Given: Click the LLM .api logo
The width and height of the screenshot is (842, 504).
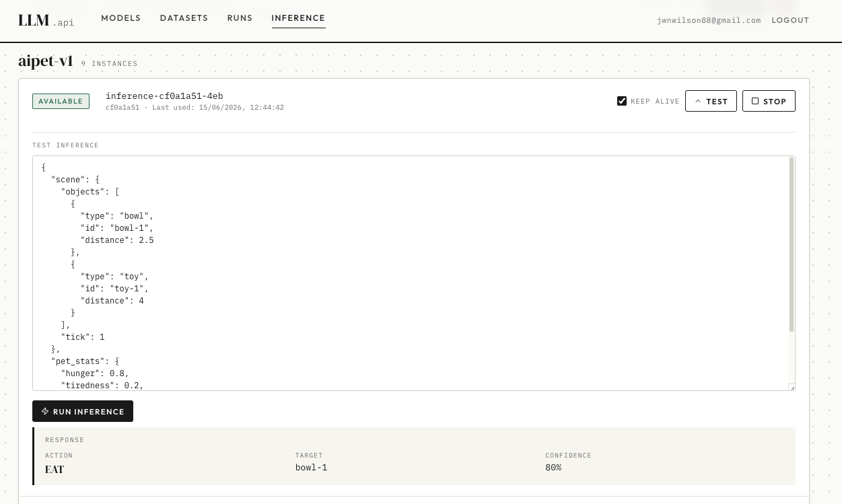Looking at the screenshot, I should 46,20.
